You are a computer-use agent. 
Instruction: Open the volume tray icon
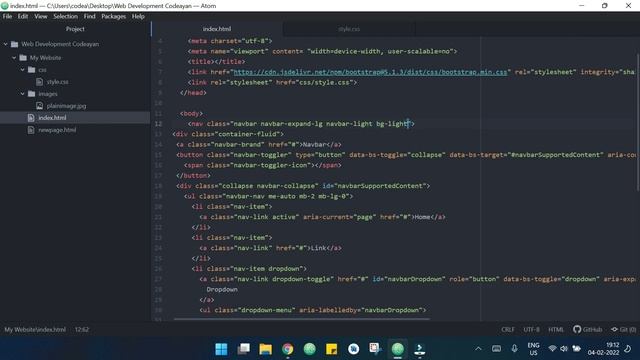pos(564,349)
